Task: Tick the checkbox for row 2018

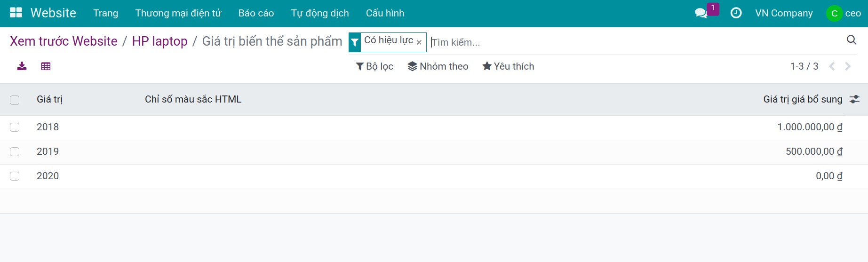Action: point(15,127)
